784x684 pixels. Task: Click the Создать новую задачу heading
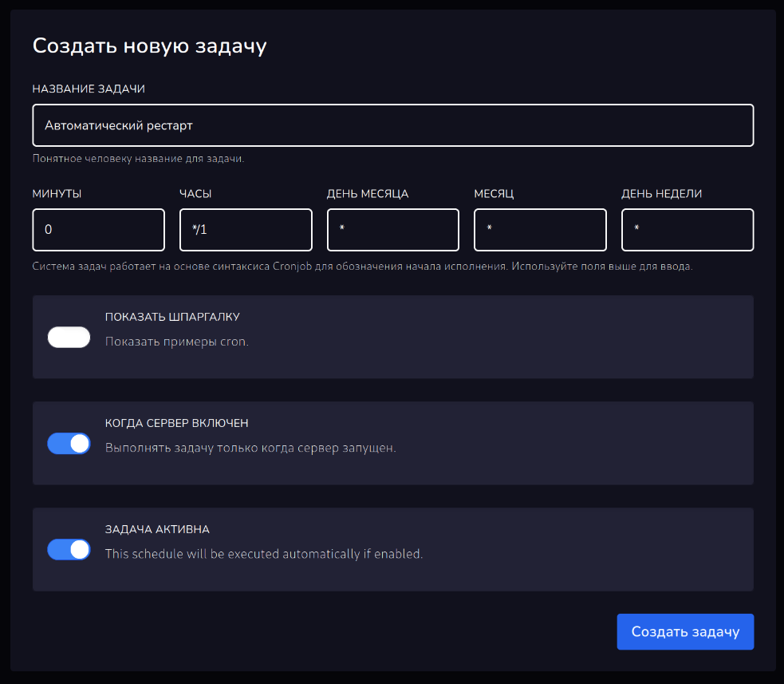149,46
